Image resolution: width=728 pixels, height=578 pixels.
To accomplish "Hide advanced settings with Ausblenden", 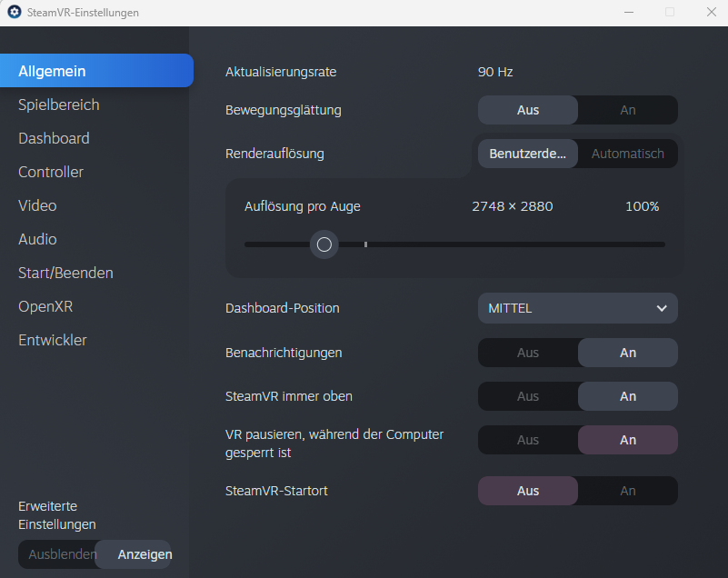I will pos(62,554).
